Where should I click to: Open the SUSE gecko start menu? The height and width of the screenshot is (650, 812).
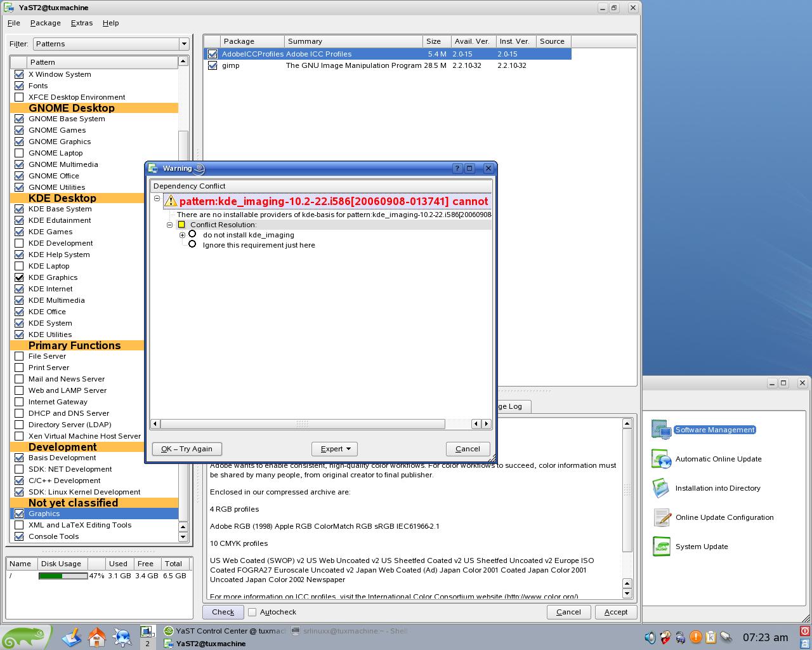coord(25,637)
